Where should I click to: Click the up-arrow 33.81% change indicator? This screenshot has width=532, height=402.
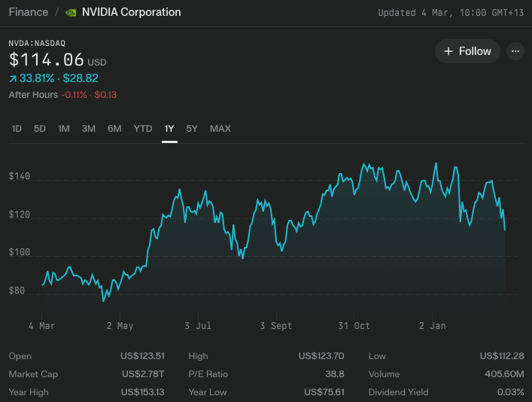click(x=32, y=78)
